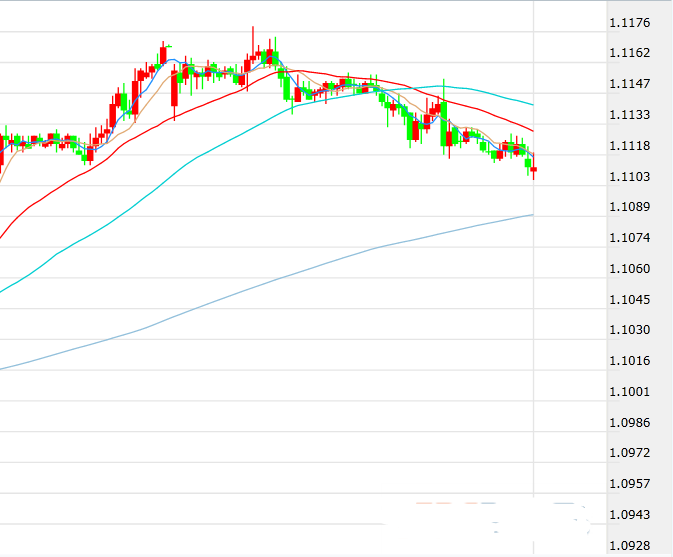The width and height of the screenshot is (673, 557).
Task: Click the 1.1089 price axis label
Action: (x=629, y=207)
